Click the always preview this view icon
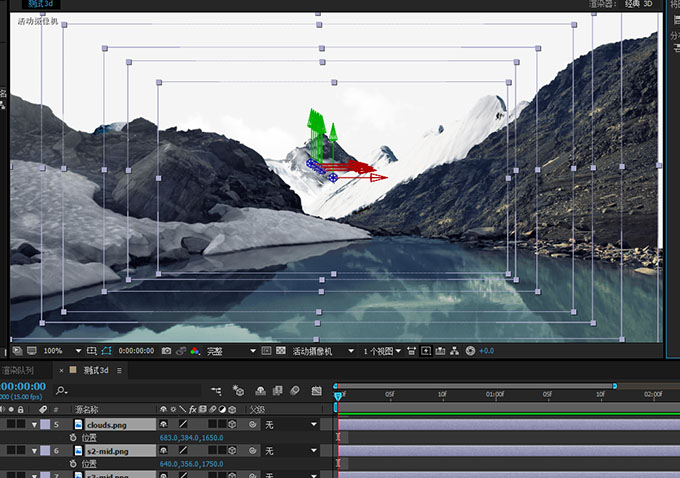Screen dimensions: 680x478 17,350
